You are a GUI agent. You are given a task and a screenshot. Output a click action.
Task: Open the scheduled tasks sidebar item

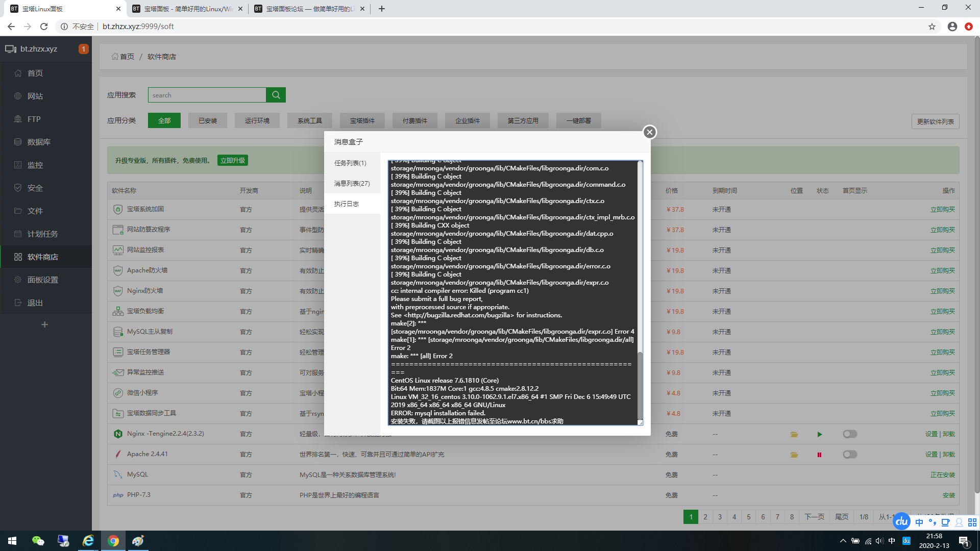43,234
